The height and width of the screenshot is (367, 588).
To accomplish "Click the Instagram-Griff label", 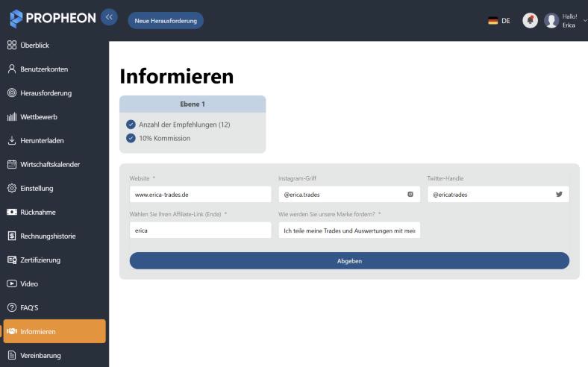I will pos(298,178).
